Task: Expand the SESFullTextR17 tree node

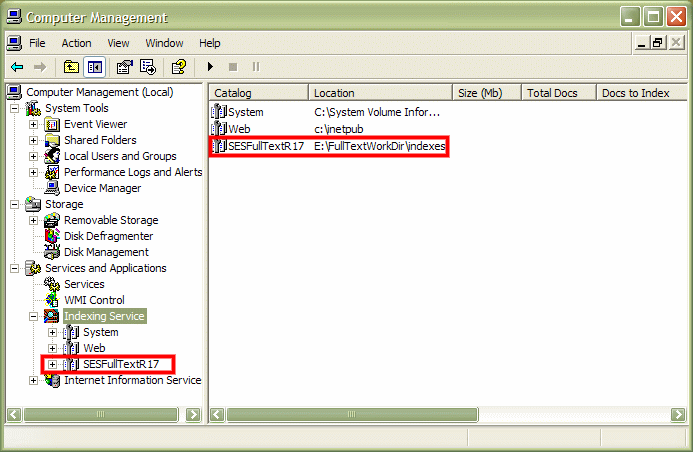Action: click(x=53, y=365)
